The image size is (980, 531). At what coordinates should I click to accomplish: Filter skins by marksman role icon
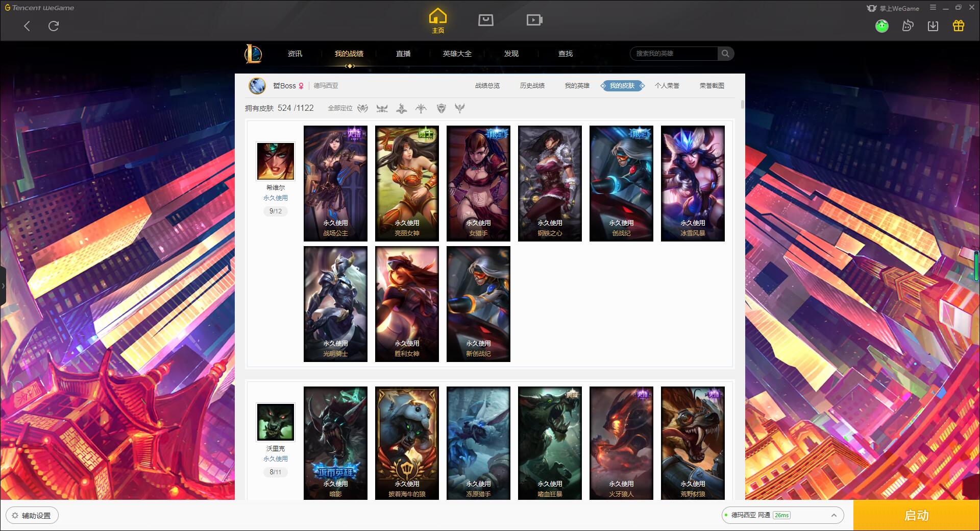pos(421,108)
